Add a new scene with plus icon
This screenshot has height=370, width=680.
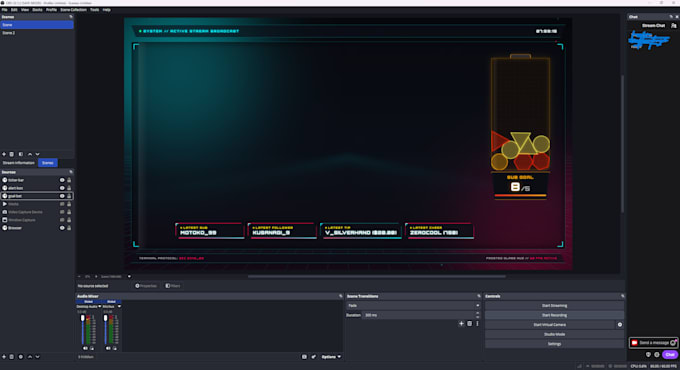[x=4, y=154]
